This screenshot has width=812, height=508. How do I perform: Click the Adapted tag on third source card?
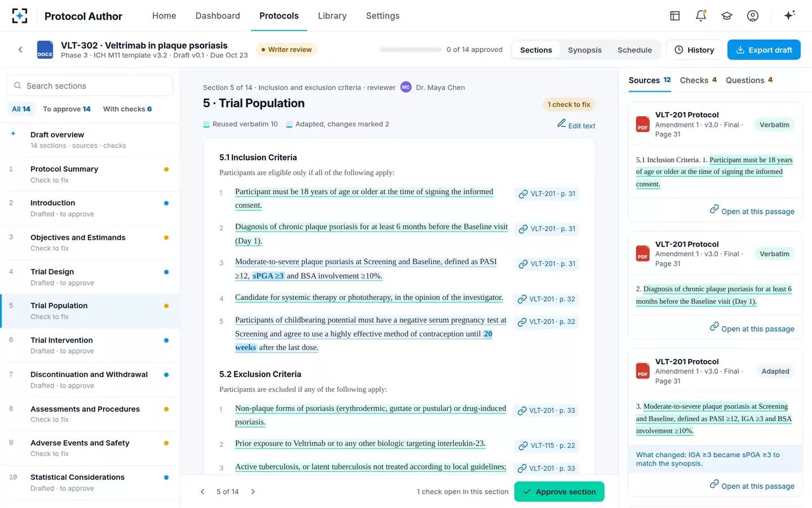click(775, 371)
